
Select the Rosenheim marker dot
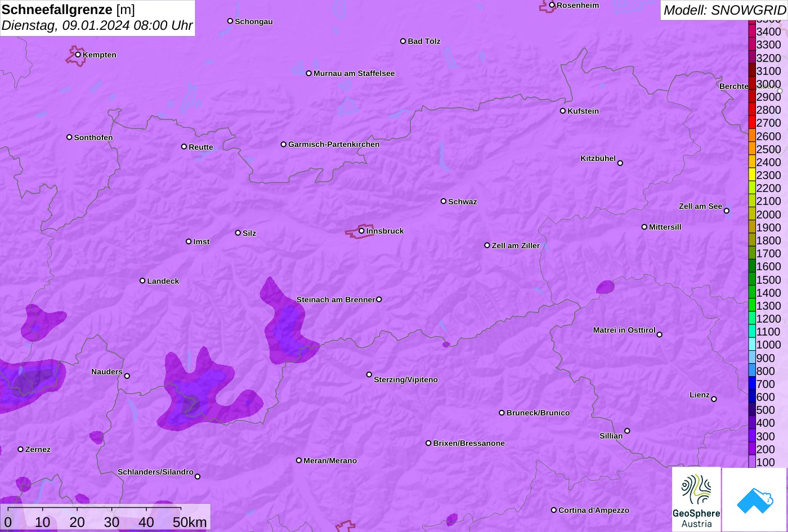(x=552, y=5)
